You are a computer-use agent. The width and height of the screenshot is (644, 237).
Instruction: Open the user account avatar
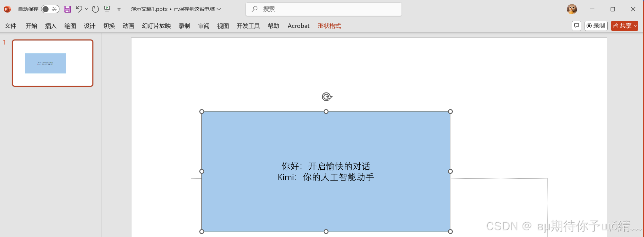(572, 9)
